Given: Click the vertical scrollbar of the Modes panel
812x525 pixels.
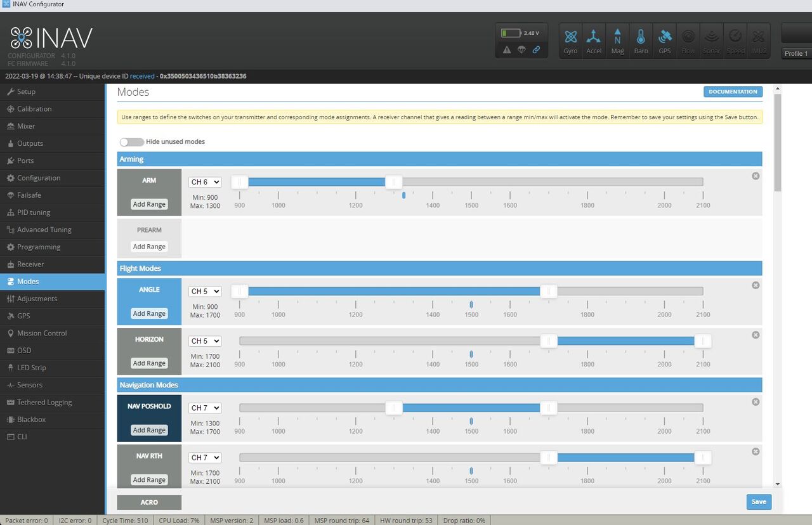Looking at the screenshot, I should coord(778,143).
